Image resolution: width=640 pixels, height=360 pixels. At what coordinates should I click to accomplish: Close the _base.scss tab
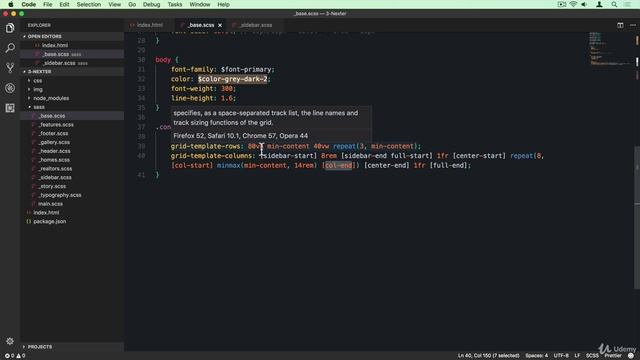(x=220, y=25)
